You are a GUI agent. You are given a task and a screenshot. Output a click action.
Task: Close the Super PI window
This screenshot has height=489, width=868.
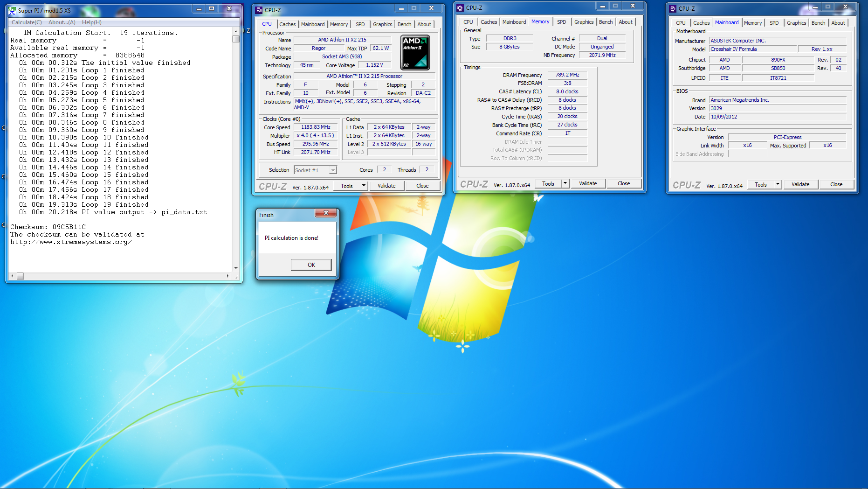coord(229,9)
